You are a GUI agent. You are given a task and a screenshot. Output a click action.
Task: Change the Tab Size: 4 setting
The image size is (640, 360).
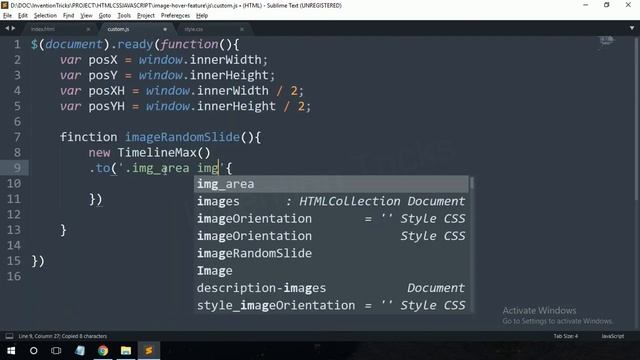click(566, 336)
